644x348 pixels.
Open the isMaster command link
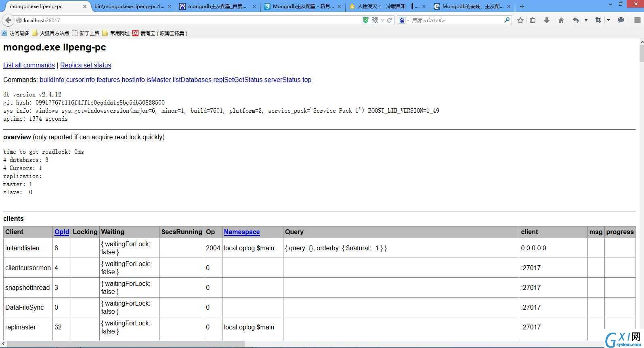click(159, 80)
